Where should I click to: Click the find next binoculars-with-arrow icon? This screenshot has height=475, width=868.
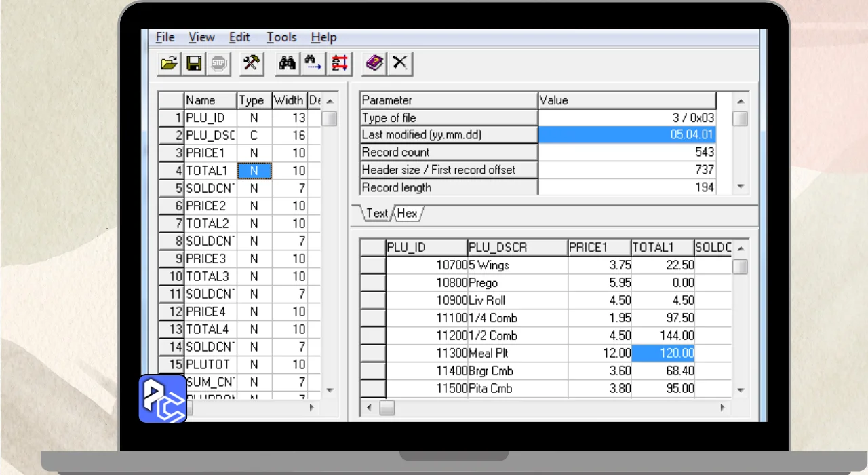(313, 64)
